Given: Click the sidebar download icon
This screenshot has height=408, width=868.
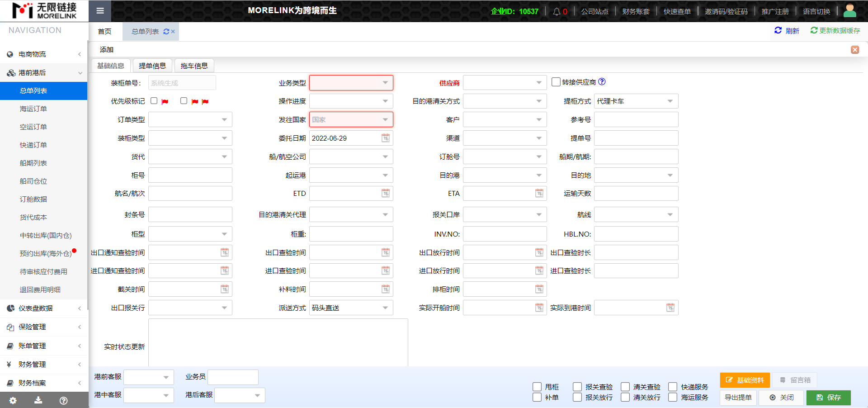Looking at the screenshot, I should pos(38,400).
